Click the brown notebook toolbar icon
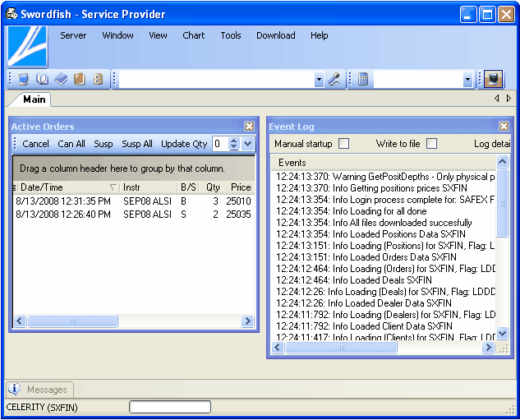Viewport: 520px width, 420px height. (80, 80)
